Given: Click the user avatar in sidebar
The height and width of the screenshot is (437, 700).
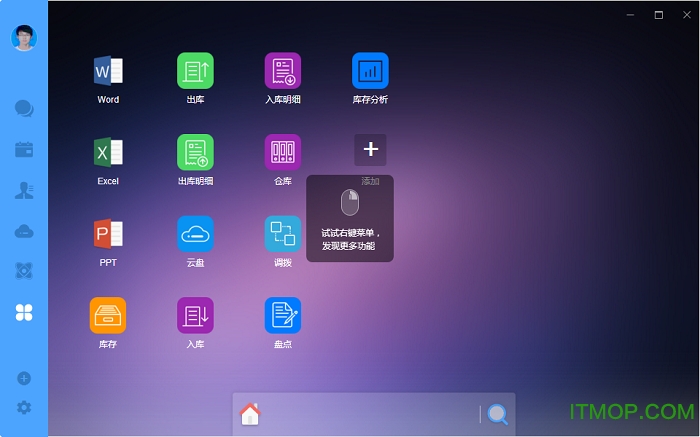Looking at the screenshot, I should tap(24, 37).
